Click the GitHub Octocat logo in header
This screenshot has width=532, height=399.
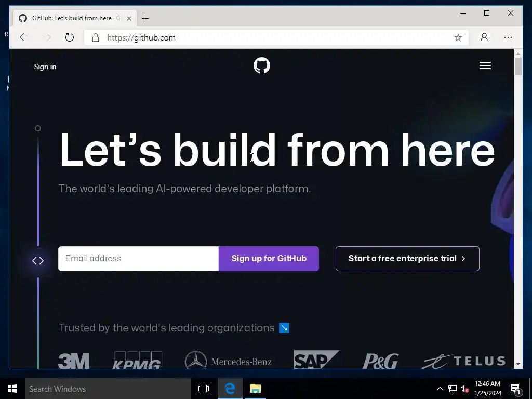click(x=262, y=65)
